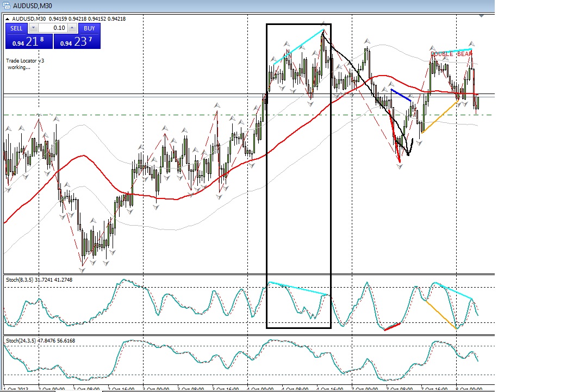
Task: Click the BUY button
Action: 89,28
